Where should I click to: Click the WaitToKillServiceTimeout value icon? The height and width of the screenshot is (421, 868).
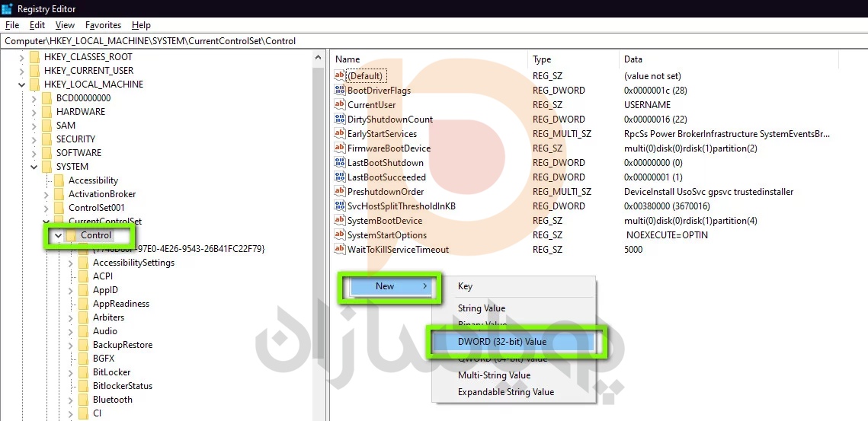[x=340, y=250]
